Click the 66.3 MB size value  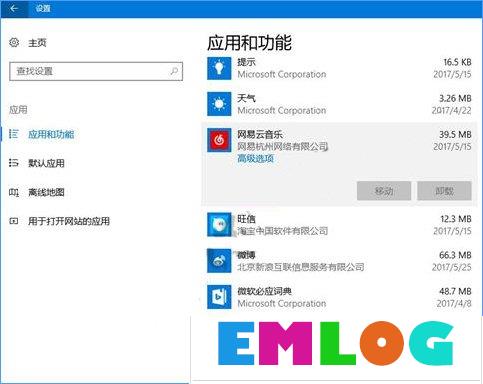455,255
